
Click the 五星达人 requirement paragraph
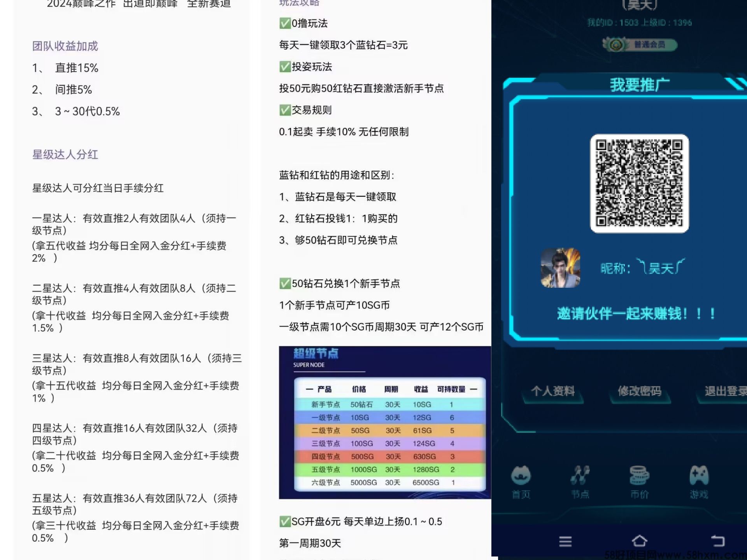(x=135, y=518)
